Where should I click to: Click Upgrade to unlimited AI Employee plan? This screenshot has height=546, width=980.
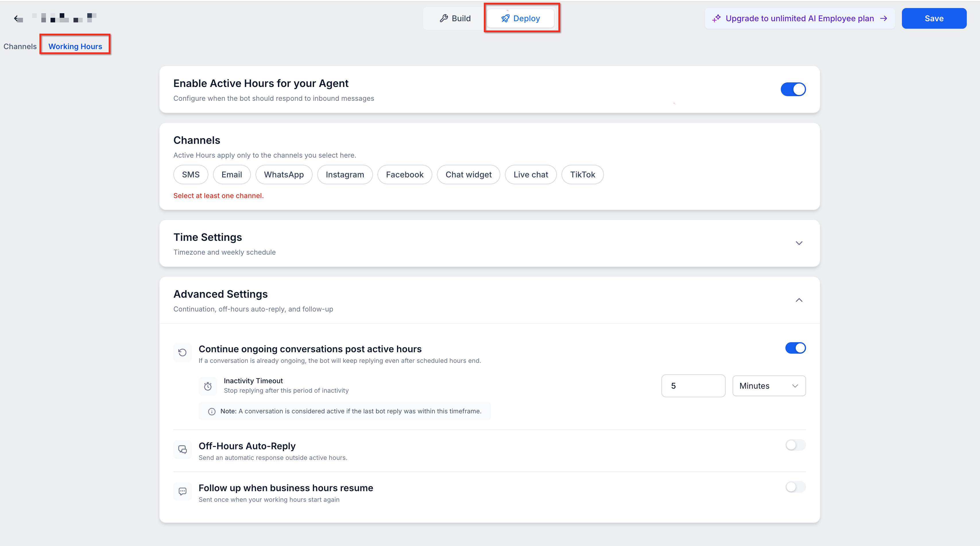point(799,18)
